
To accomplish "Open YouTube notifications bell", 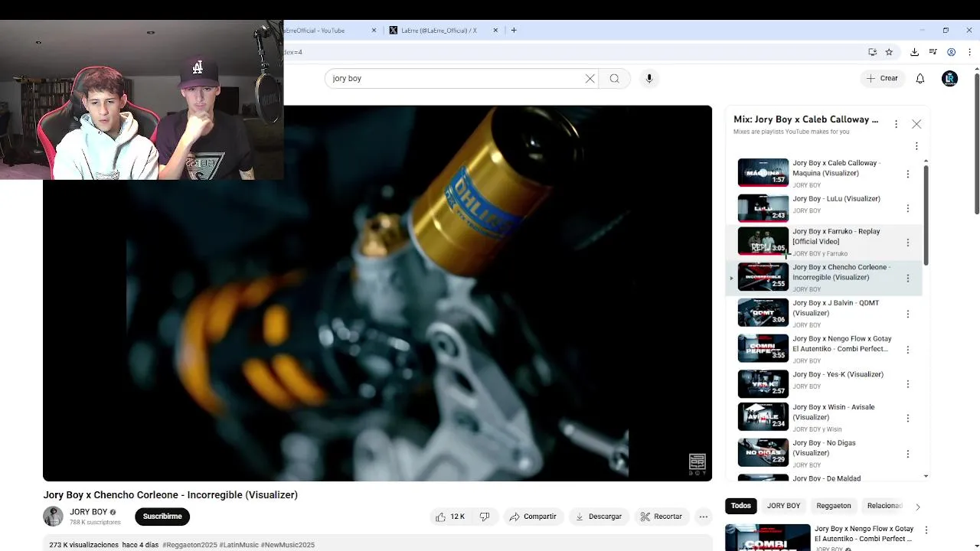I will coord(920,78).
